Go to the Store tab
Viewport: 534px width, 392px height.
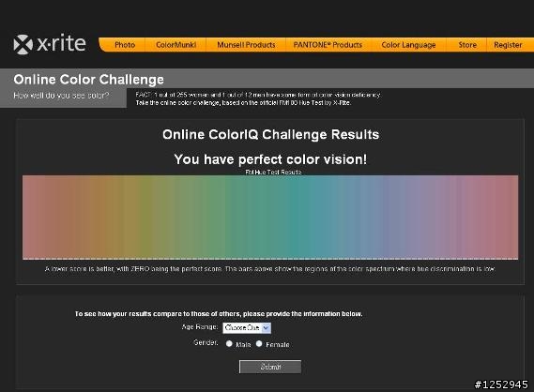click(467, 45)
